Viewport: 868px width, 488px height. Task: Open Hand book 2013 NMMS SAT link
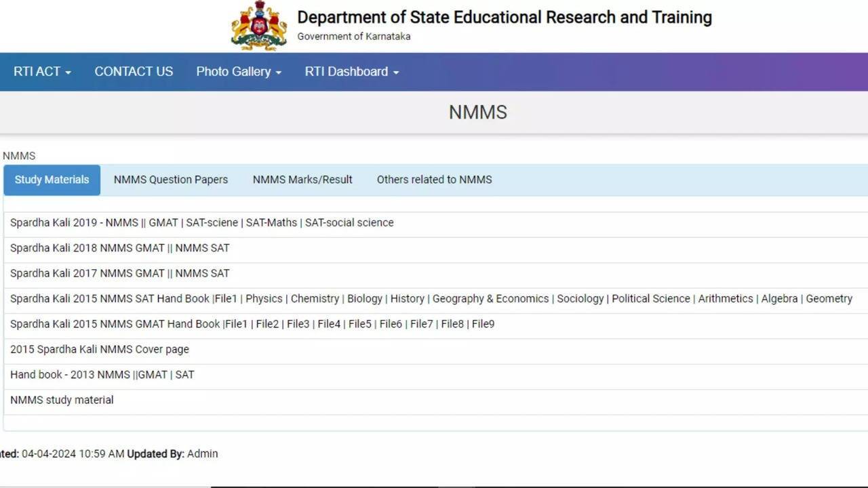pyautogui.click(x=185, y=375)
